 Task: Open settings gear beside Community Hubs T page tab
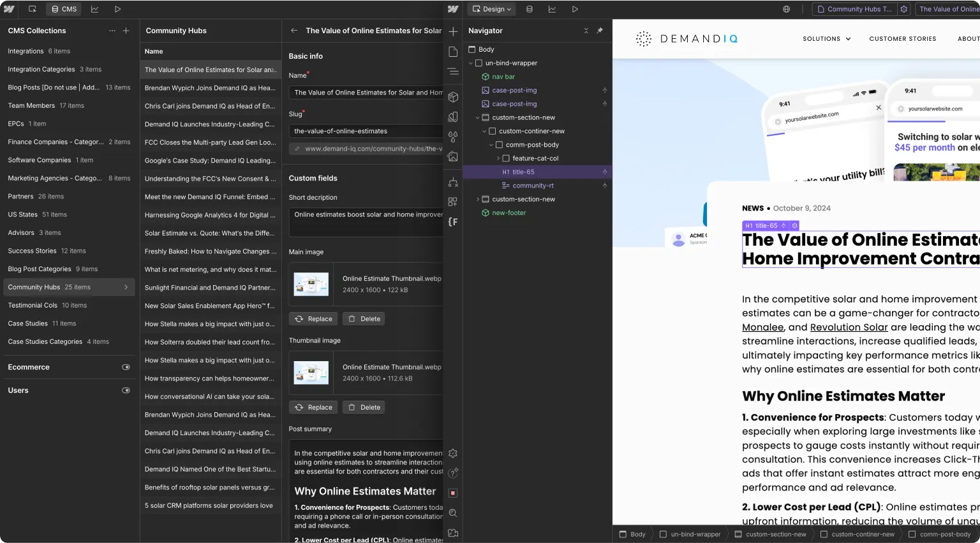(903, 9)
